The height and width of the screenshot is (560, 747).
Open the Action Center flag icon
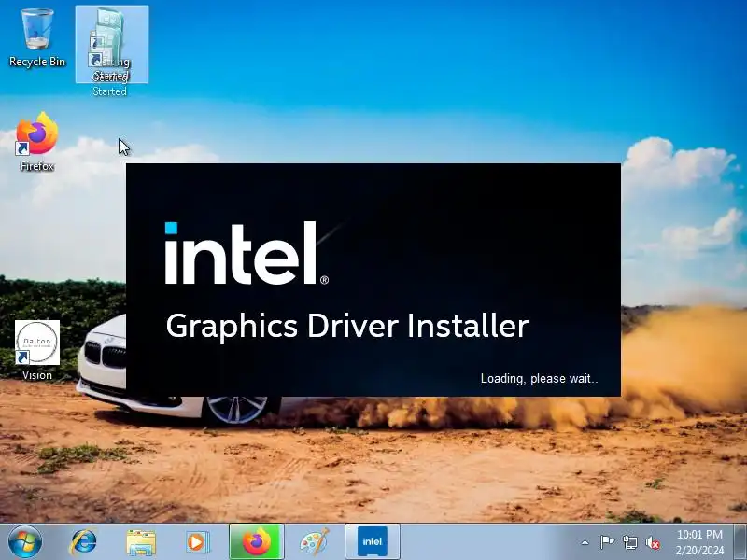click(x=607, y=542)
